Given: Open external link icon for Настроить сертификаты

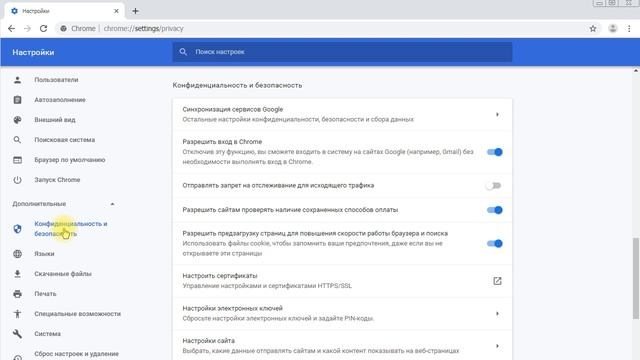Looking at the screenshot, I should tap(497, 281).
